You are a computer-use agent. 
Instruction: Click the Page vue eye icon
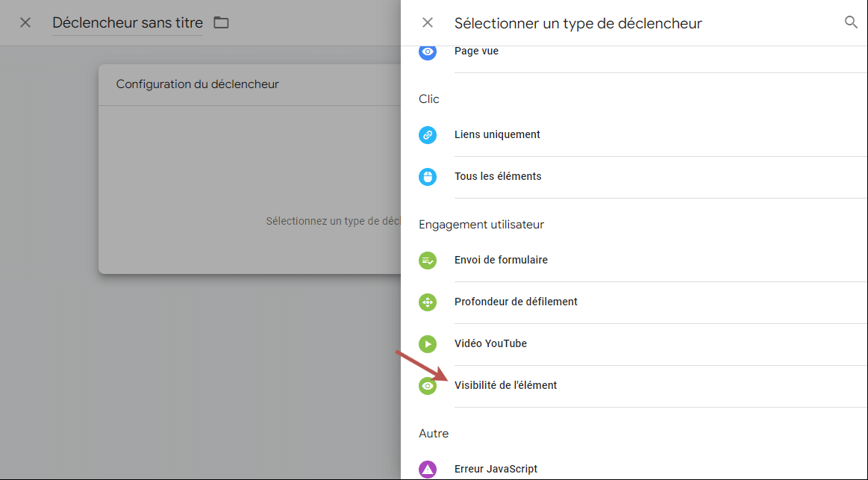[428, 52]
